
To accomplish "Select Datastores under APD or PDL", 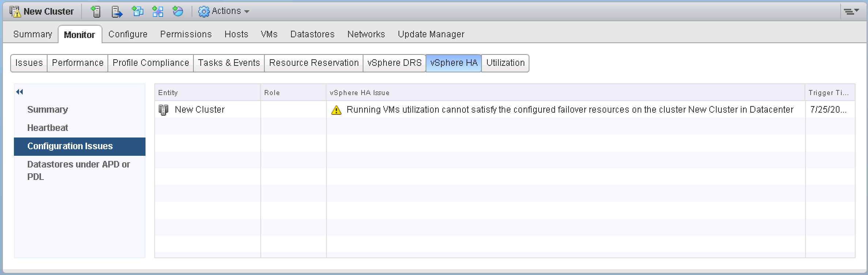I will click(80, 170).
